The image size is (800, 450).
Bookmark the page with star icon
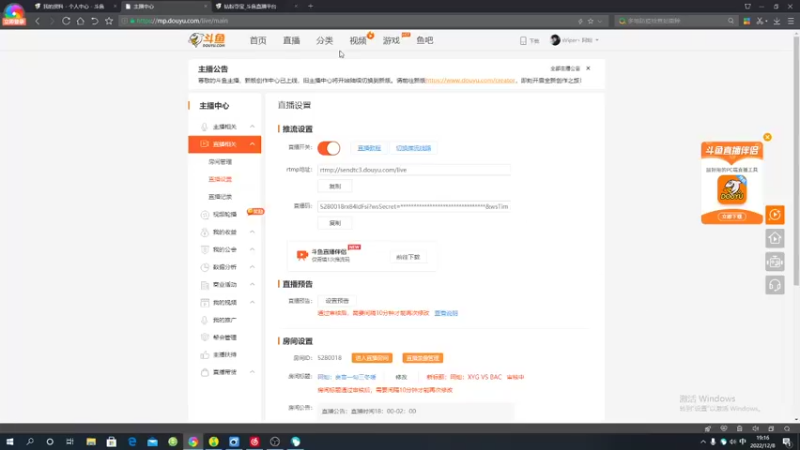pos(109,21)
